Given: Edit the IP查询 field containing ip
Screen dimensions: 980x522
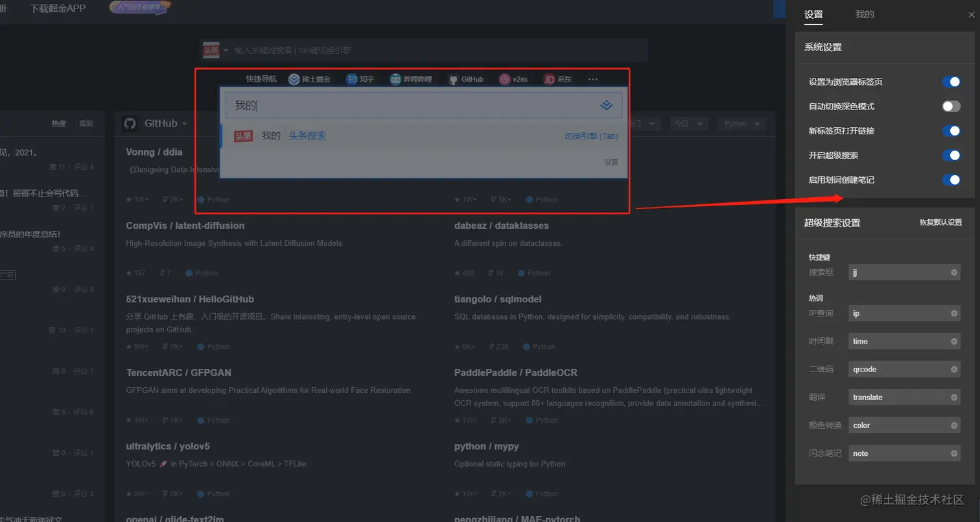Looking at the screenshot, I should (x=904, y=313).
